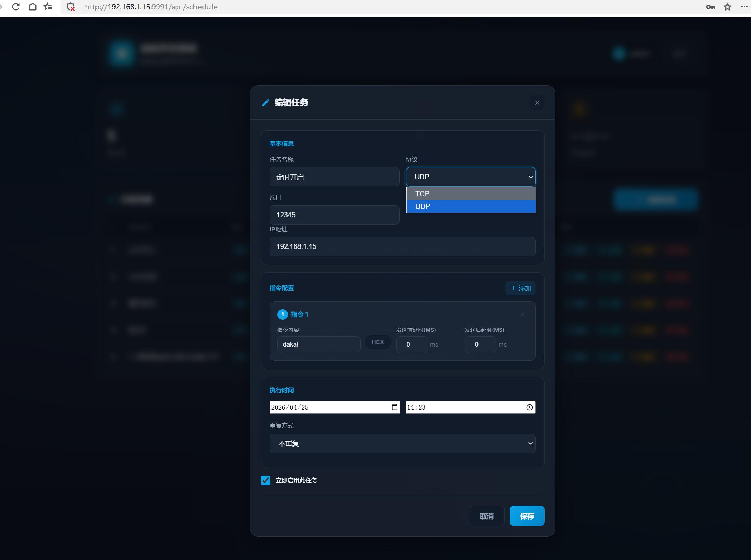Toggle the HEX mode button
The height and width of the screenshot is (560, 751).
378,342
